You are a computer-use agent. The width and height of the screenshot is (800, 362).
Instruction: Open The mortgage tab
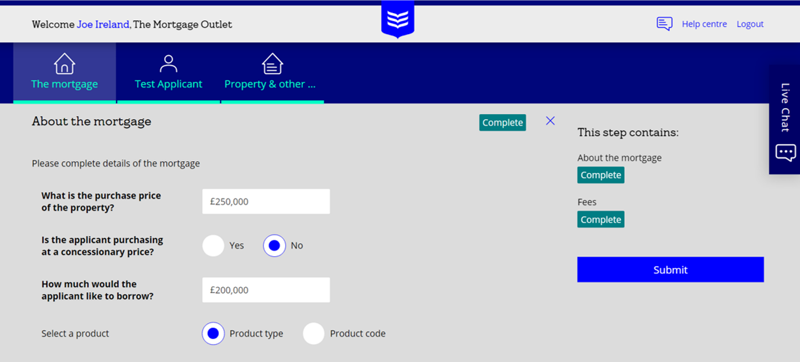click(x=64, y=73)
